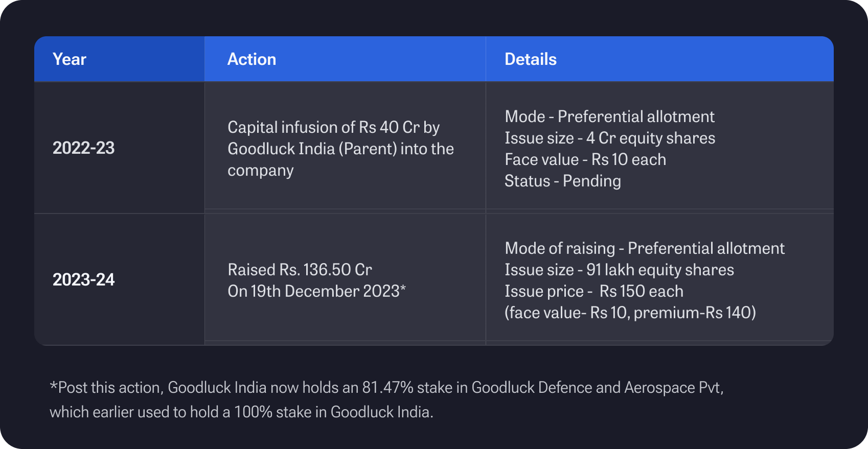Select the '(face value- Rs 10, premium-Rs 140)' line
Viewport: 868px width, 449px height.
[x=630, y=313]
